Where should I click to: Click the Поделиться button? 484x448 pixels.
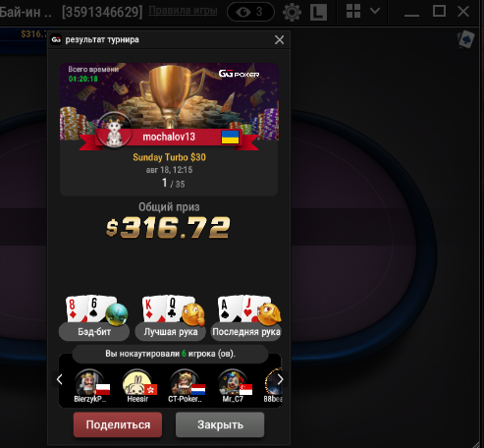click(x=118, y=424)
